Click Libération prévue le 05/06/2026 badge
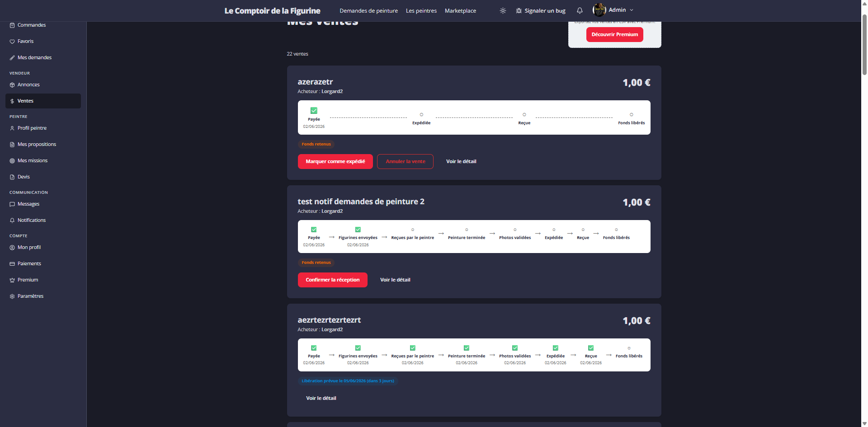868x427 pixels. coord(348,381)
